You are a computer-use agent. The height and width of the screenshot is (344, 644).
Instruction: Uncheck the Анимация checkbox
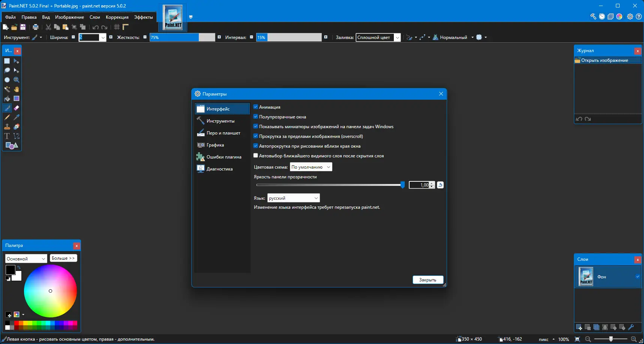pyautogui.click(x=256, y=107)
